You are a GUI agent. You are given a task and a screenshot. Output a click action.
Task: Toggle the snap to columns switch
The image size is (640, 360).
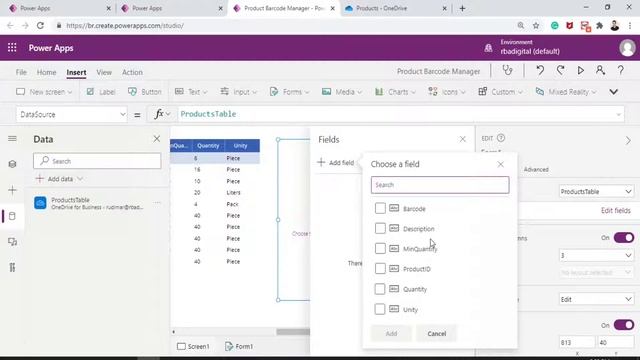click(624, 238)
